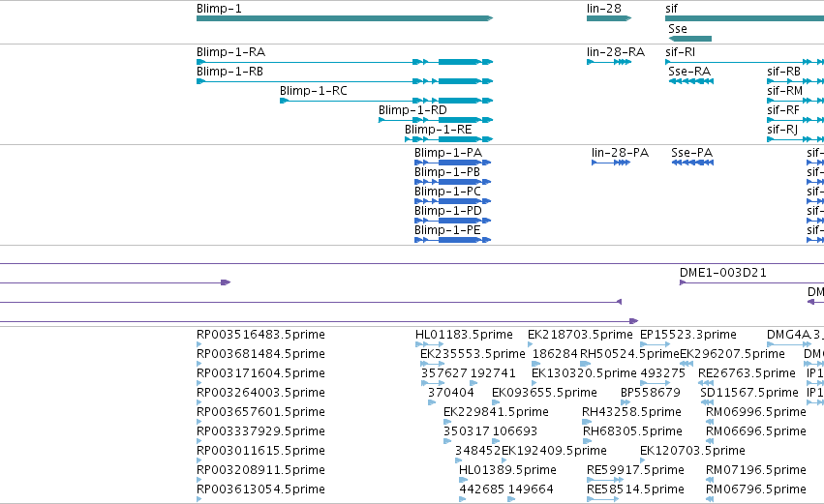Select the long teal Blimp-1 gene bar
The height and width of the screenshot is (504, 824).
pyautogui.click(x=345, y=18)
